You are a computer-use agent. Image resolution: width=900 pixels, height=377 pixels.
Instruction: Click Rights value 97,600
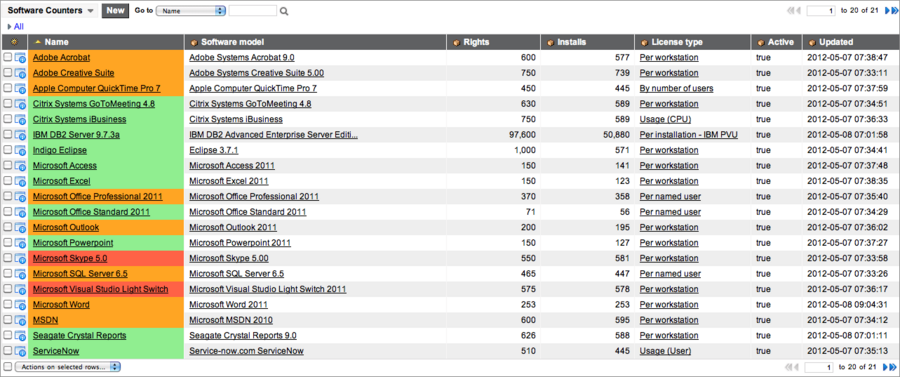[522, 135]
